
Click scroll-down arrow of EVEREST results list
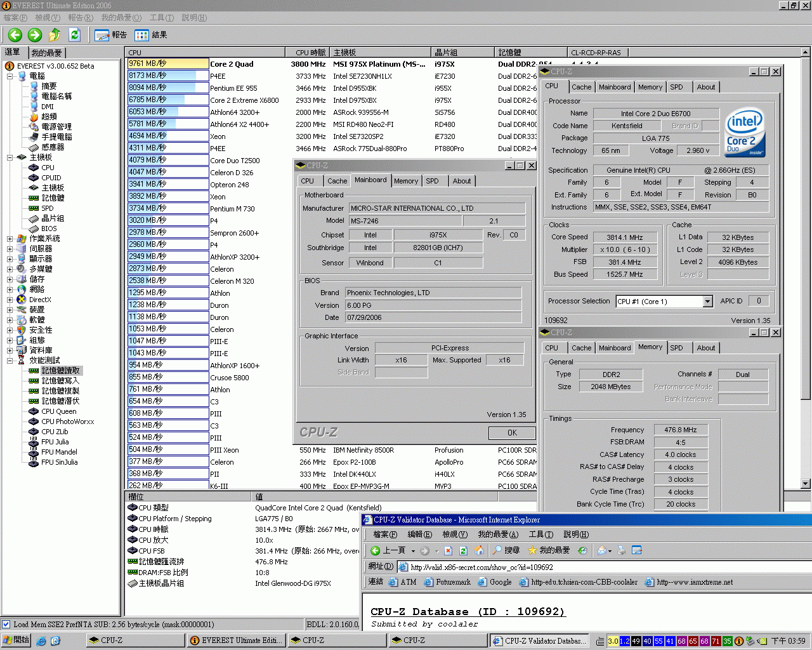click(x=806, y=484)
